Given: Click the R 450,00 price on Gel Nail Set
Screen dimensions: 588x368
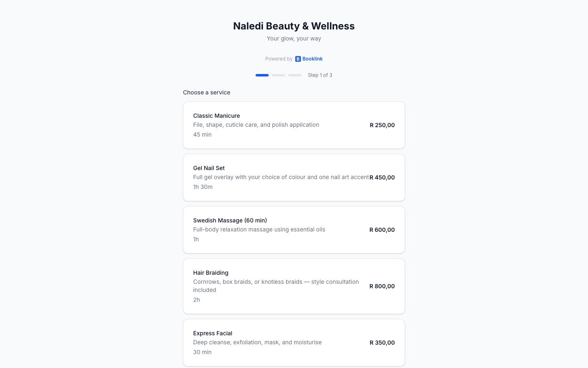Looking at the screenshot, I should pos(382,177).
